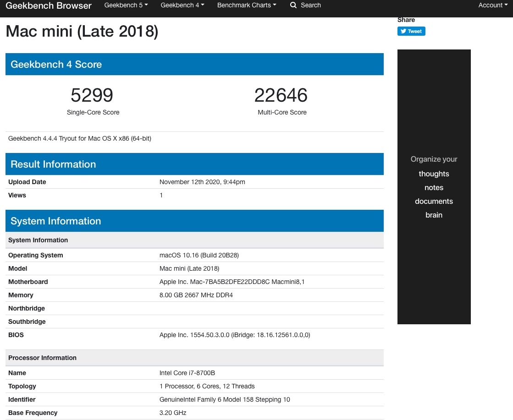The width and height of the screenshot is (513, 420).
Task: Click the Upload Date row label
Action: tap(27, 182)
